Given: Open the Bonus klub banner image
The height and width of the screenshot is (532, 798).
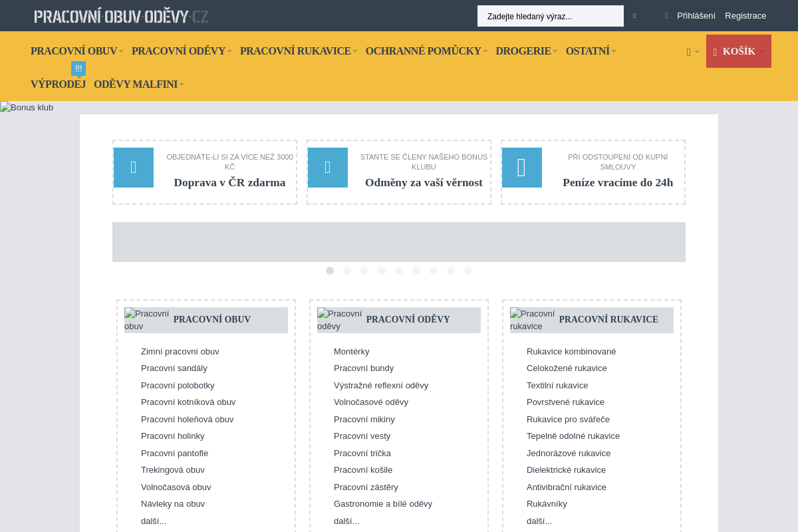Looking at the screenshot, I should [27, 108].
